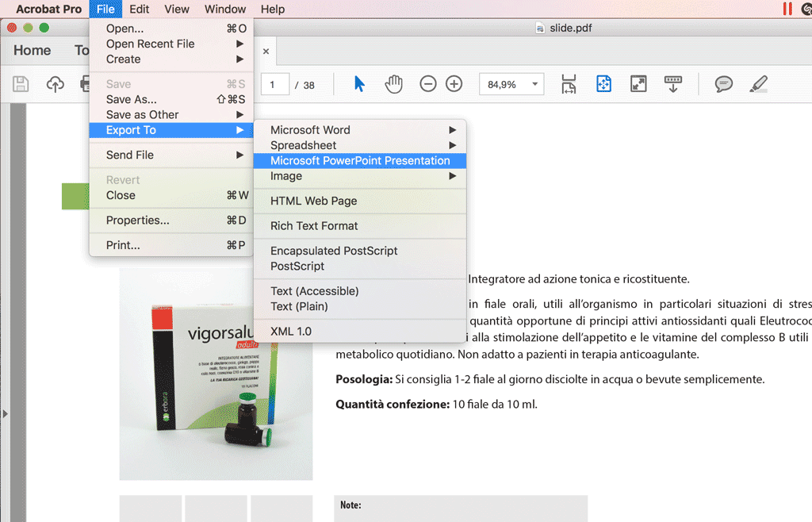This screenshot has width=812, height=522.
Task: Select the PostScript export option
Action: pos(360,267)
